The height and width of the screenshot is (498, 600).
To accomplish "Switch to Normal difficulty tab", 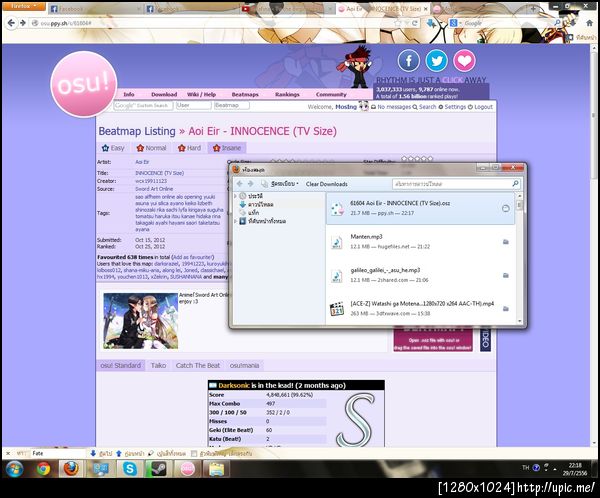I will coord(152,148).
